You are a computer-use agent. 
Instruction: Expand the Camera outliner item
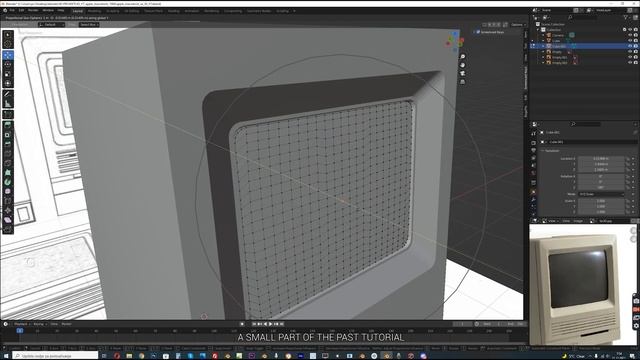(x=543, y=35)
